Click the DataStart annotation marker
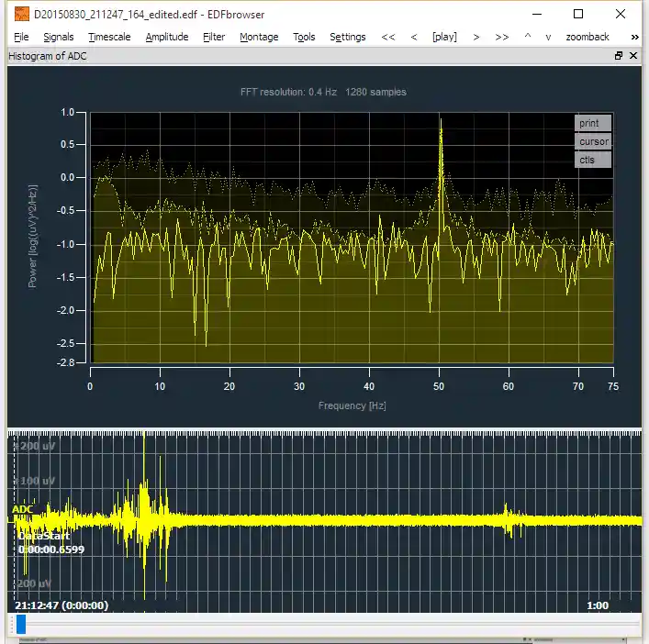 click(x=44, y=536)
